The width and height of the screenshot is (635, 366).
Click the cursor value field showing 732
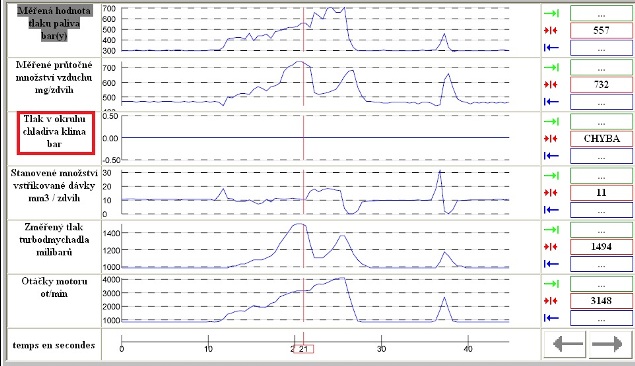click(x=601, y=85)
